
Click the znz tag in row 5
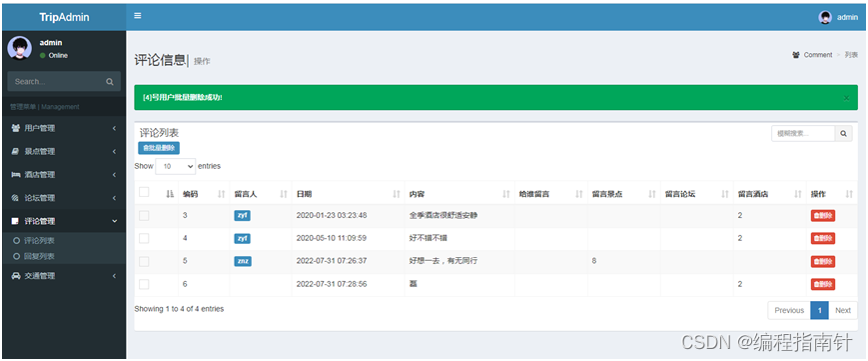243,261
